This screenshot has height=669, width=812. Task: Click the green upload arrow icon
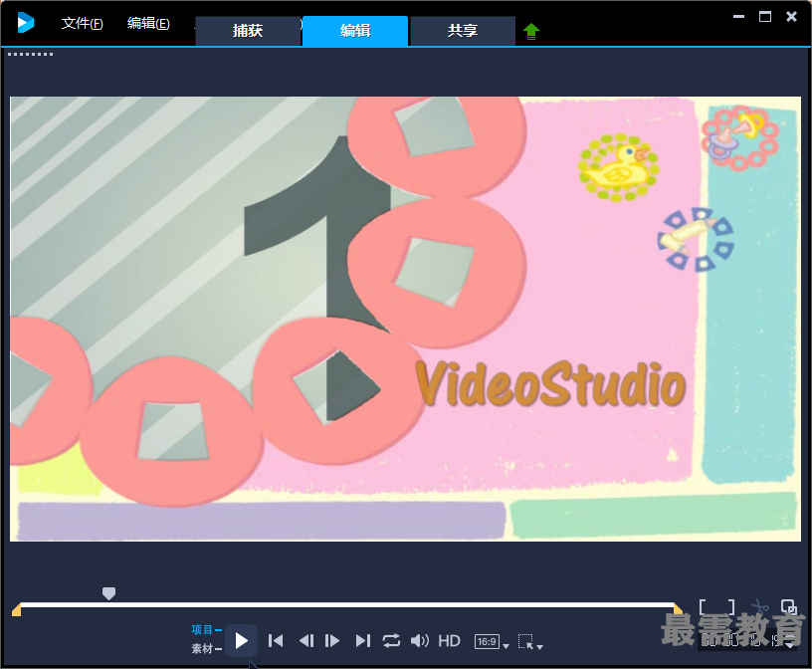530,32
